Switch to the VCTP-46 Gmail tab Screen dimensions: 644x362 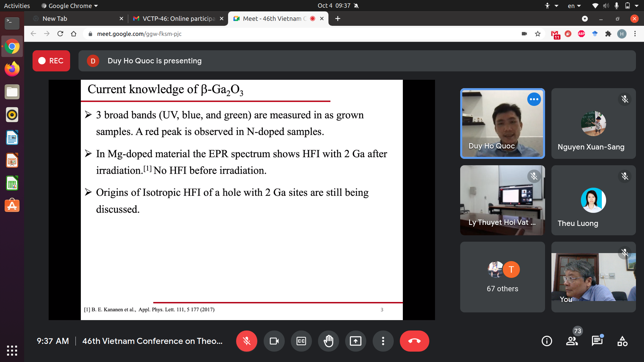point(178,19)
